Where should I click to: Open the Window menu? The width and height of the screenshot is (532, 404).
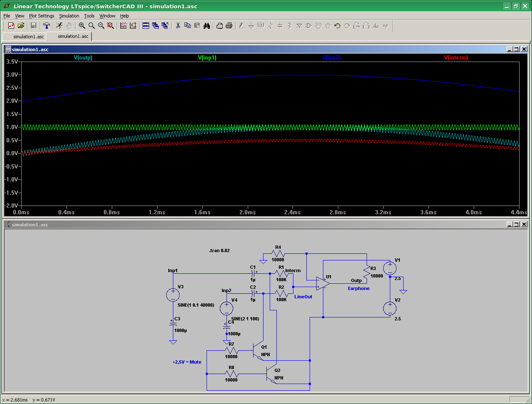pos(107,16)
